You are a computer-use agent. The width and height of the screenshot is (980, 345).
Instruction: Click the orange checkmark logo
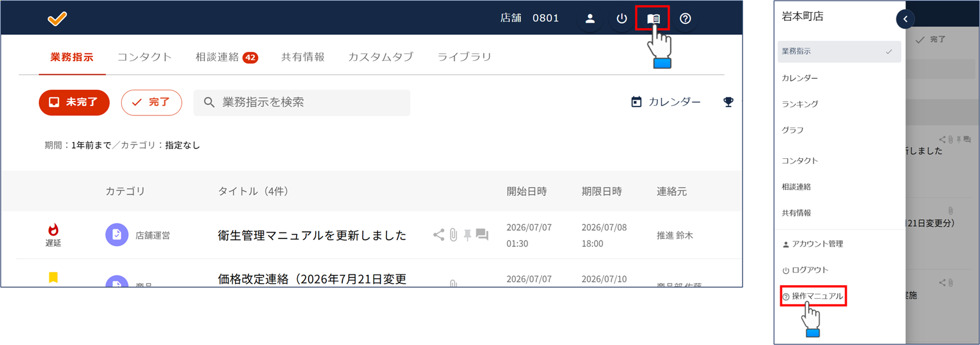57,19
